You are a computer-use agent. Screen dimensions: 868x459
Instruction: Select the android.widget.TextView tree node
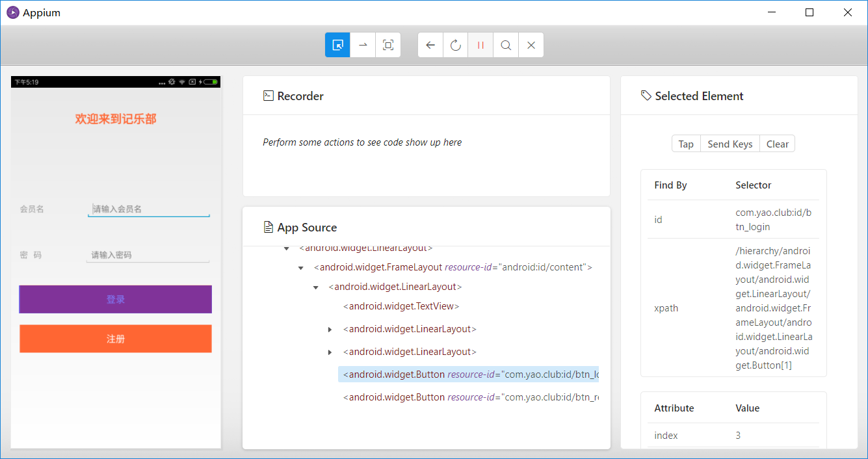click(402, 306)
